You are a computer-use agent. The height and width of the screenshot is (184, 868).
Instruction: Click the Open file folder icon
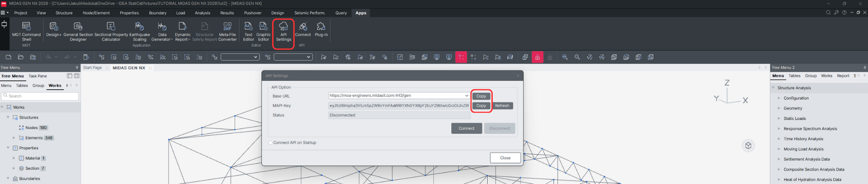(20, 57)
